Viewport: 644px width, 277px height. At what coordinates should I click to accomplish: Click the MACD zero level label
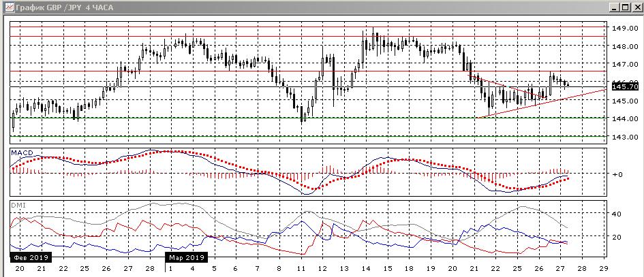pos(617,174)
